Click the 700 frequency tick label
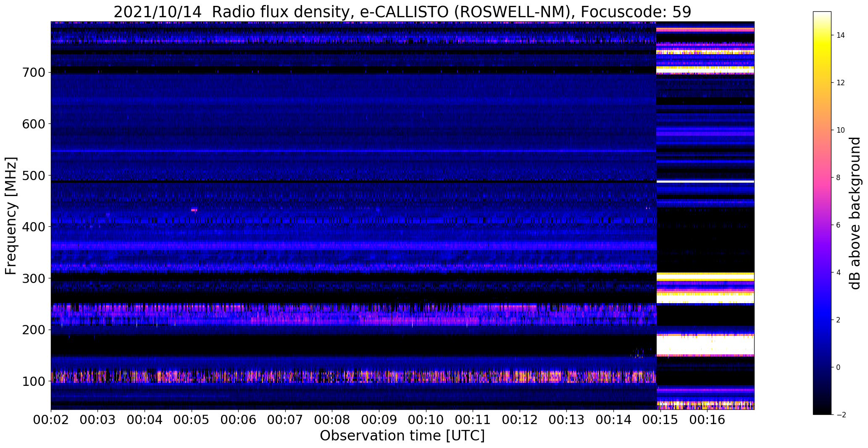Viewport: 868px width, 448px height. click(33, 72)
